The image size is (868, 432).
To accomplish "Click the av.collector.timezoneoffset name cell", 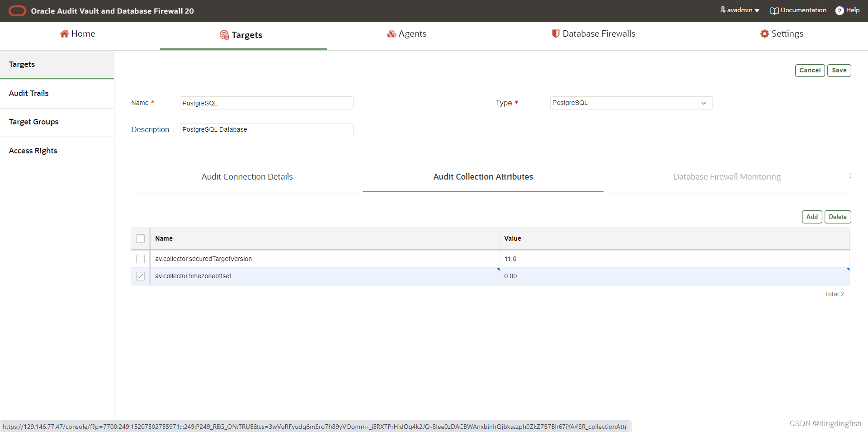I will click(325, 276).
